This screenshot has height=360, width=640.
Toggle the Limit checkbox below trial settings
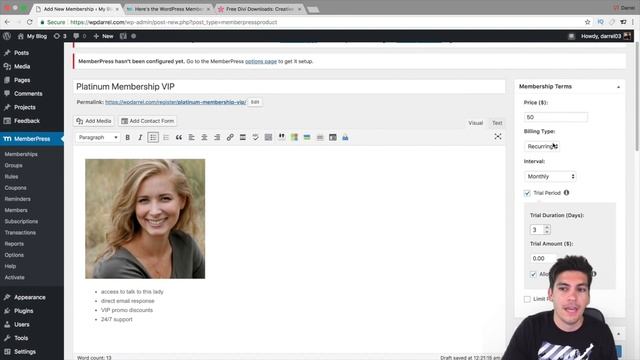point(527,299)
